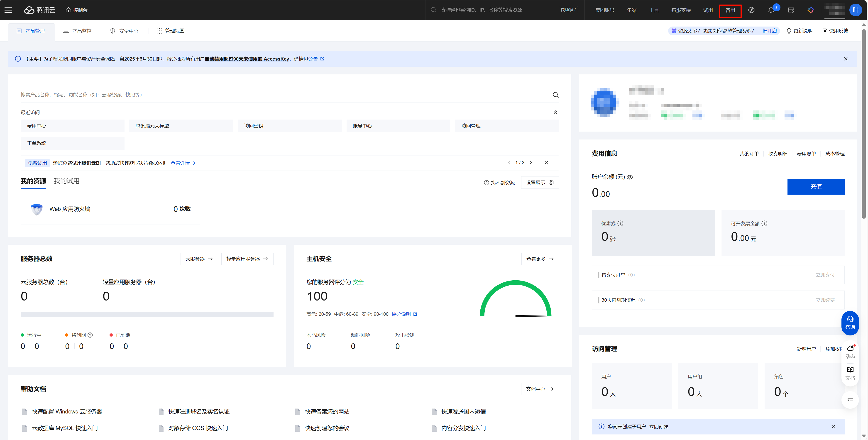
Task: Collapse the 最近访问 section
Action: pyautogui.click(x=555, y=112)
